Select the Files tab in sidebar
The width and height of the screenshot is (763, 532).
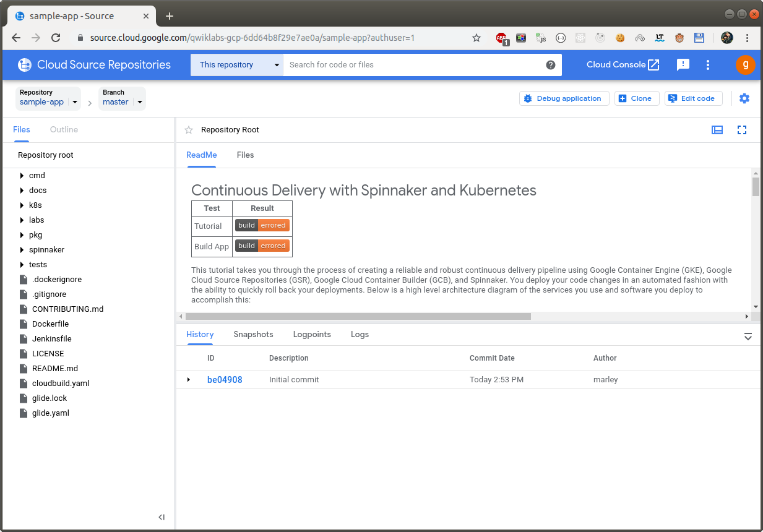[x=22, y=130]
